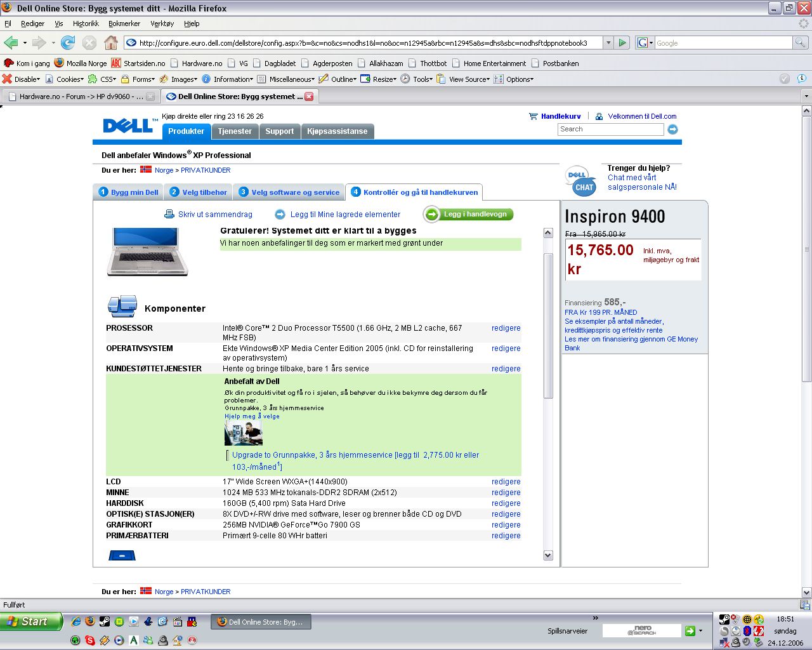Open the Tools developer toolbar menu
The width and height of the screenshot is (812, 650).
pyautogui.click(x=417, y=79)
